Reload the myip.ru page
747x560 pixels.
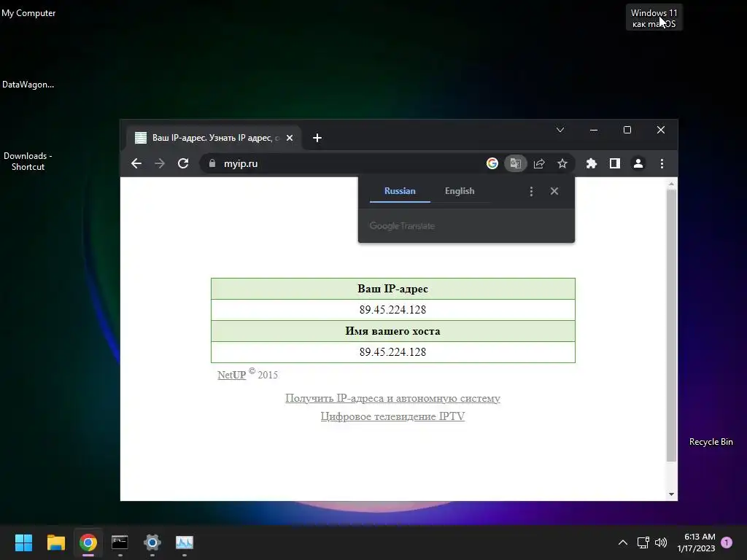[x=183, y=163]
